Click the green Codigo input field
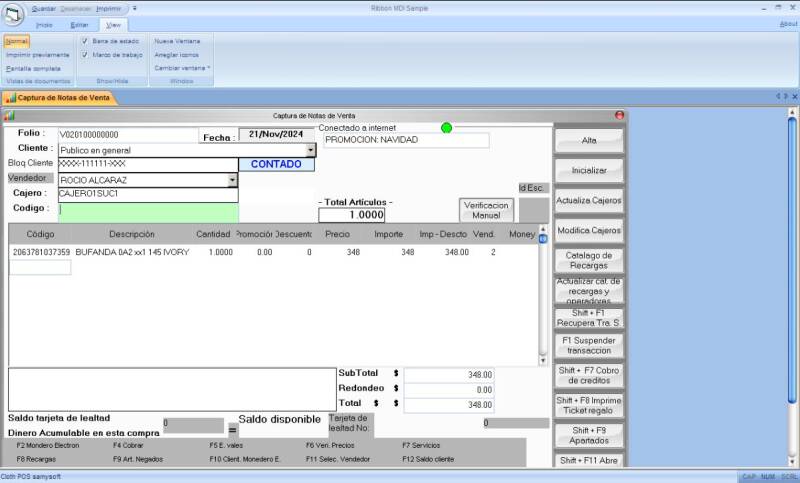 (148, 211)
